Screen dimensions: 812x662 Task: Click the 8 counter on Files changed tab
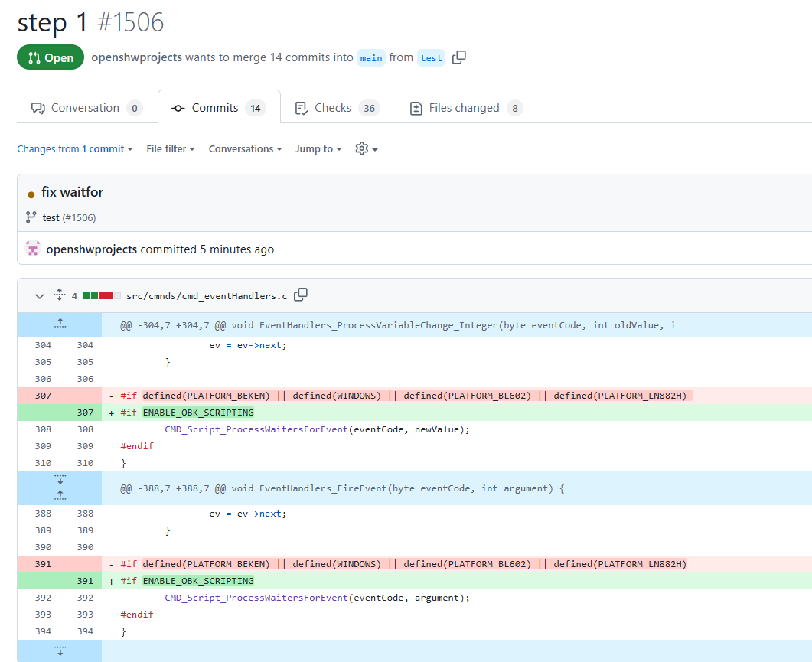point(515,108)
